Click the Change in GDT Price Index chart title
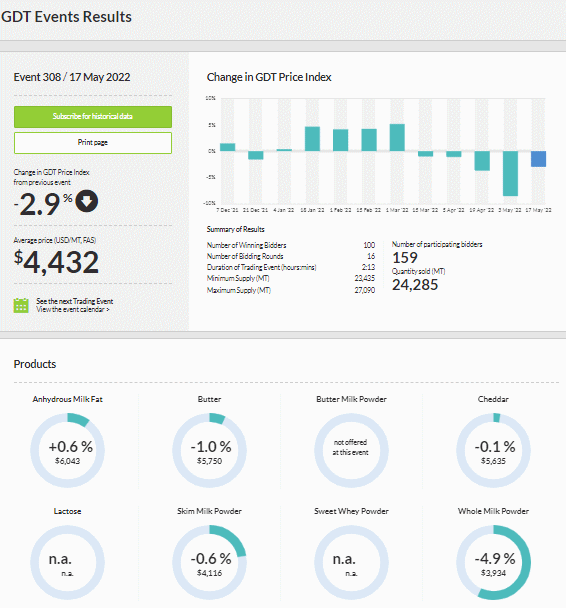This screenshot has width=566, height=608. 269,77
